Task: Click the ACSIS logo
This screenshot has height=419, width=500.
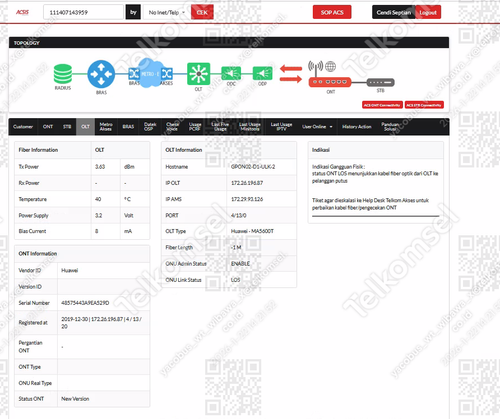Action: coord(22,12)
